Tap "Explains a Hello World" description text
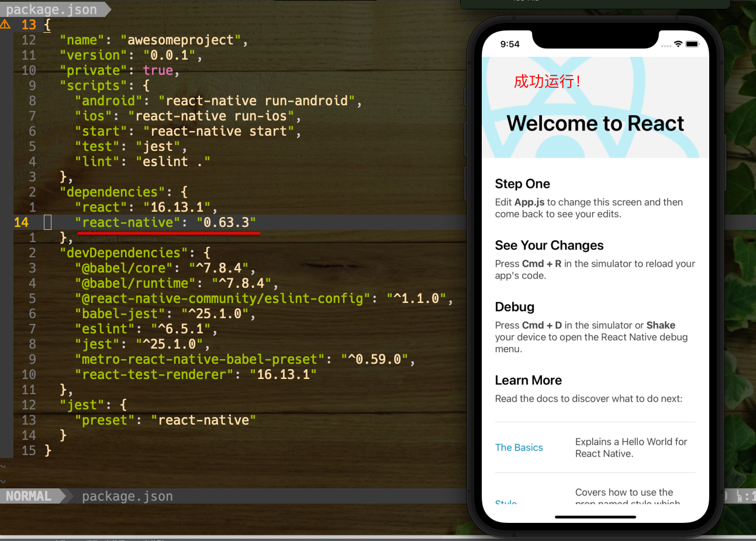Viewport: 756px width, 541px height. [631, 447]
